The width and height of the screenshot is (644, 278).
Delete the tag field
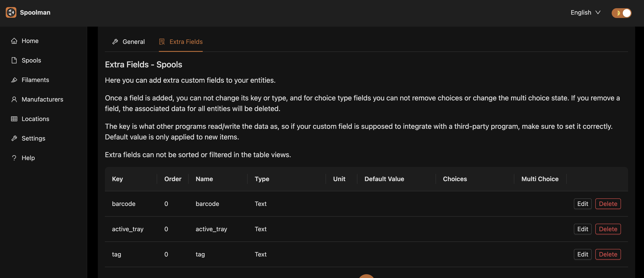(x=608, y=255)
